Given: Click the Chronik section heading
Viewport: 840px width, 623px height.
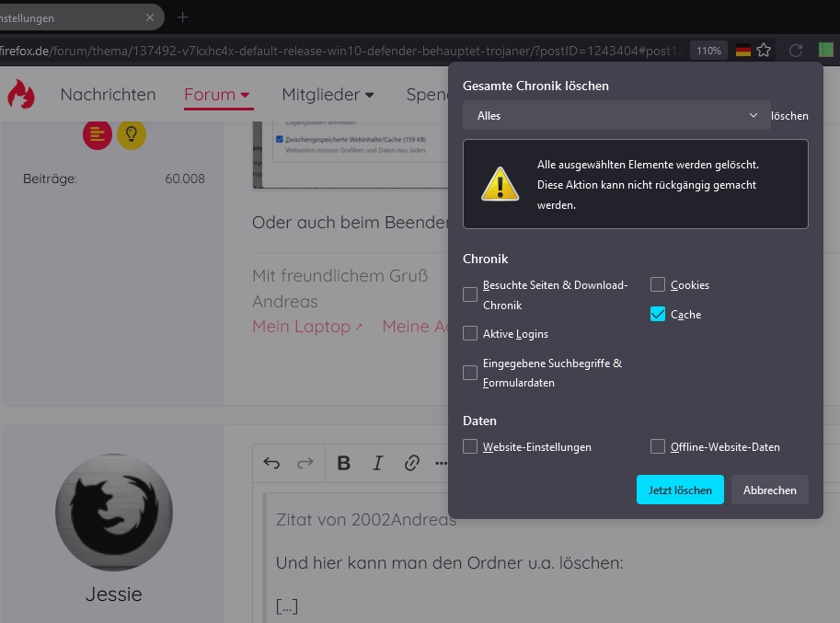Looking at the screenshot, I should coord(486,259).
